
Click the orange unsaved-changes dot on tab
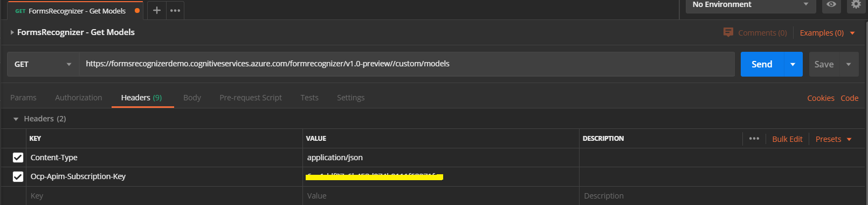click(137, 11)
